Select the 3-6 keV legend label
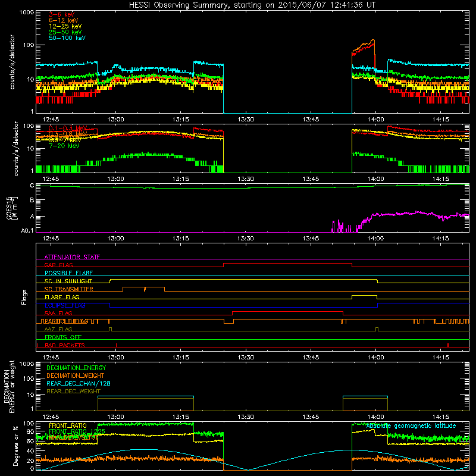The height and width of the screenshot is (476, 476). [62, 14]
